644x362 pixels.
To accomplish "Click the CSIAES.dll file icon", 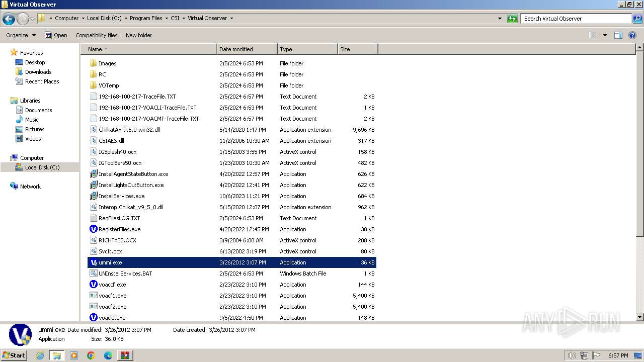I will 93,141.
